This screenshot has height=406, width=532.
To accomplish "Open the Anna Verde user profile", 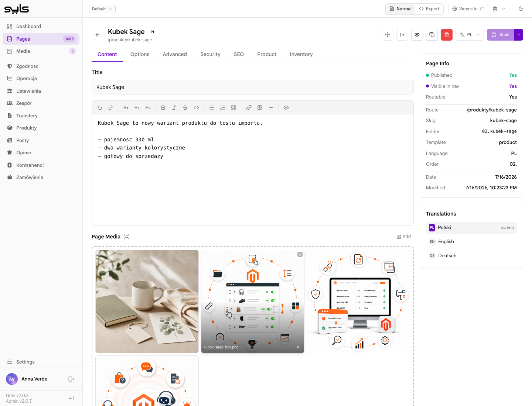I will tap(27, 379).
